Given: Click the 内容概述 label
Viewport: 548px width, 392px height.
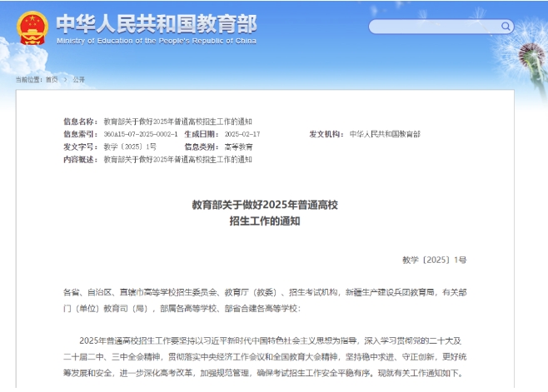Looking at the screenshot, I should (81, 160).
